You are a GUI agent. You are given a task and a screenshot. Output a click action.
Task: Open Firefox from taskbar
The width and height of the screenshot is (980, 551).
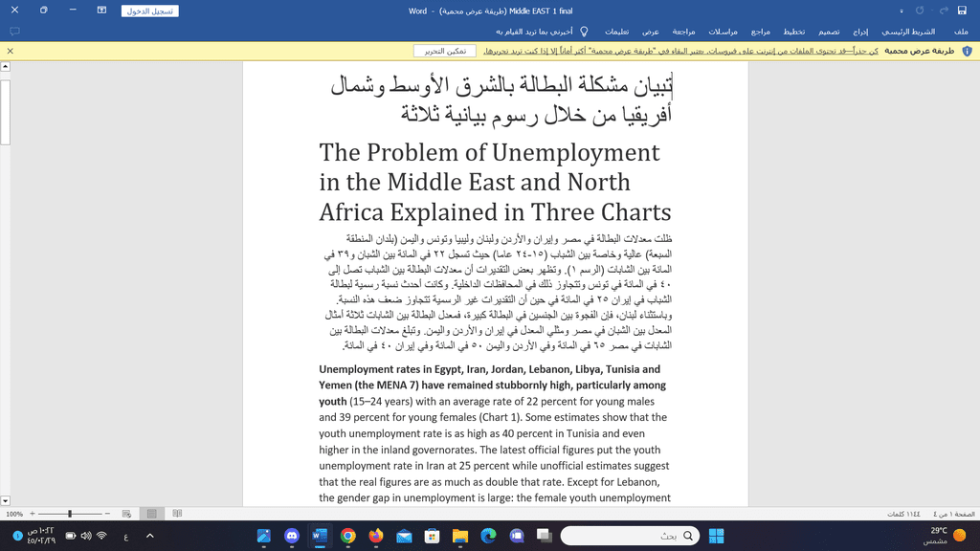(x=375, y=536)
